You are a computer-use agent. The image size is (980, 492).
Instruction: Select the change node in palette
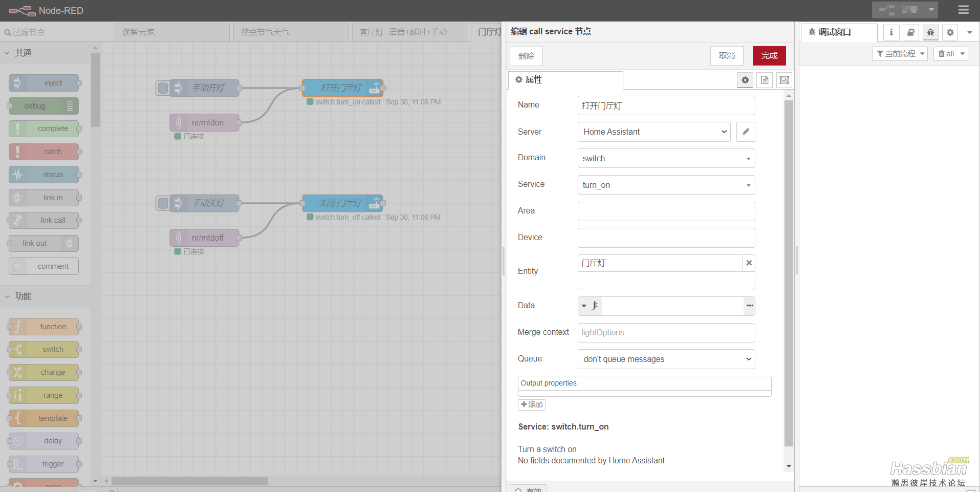coord(44,372)
